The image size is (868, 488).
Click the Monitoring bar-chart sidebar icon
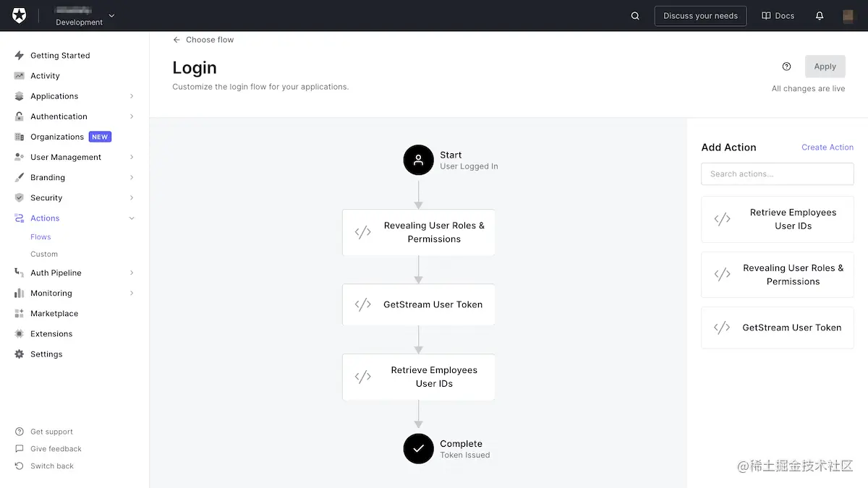pos(18,293)
